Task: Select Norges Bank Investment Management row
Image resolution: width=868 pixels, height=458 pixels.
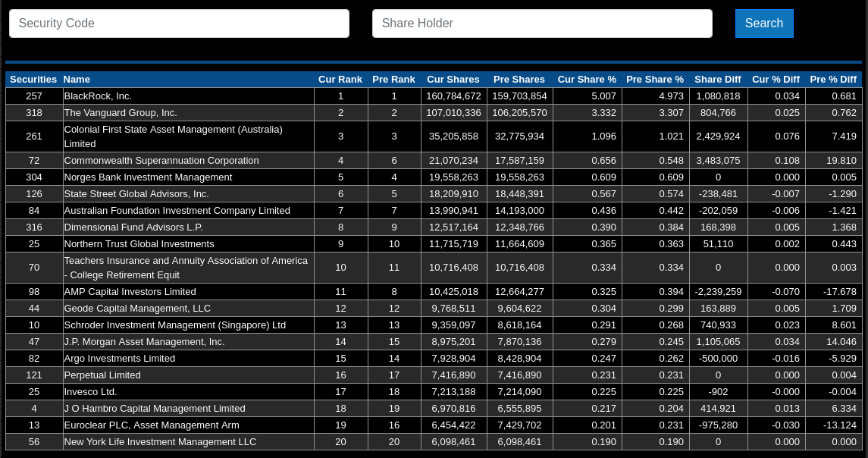Action: click(148, 177)
